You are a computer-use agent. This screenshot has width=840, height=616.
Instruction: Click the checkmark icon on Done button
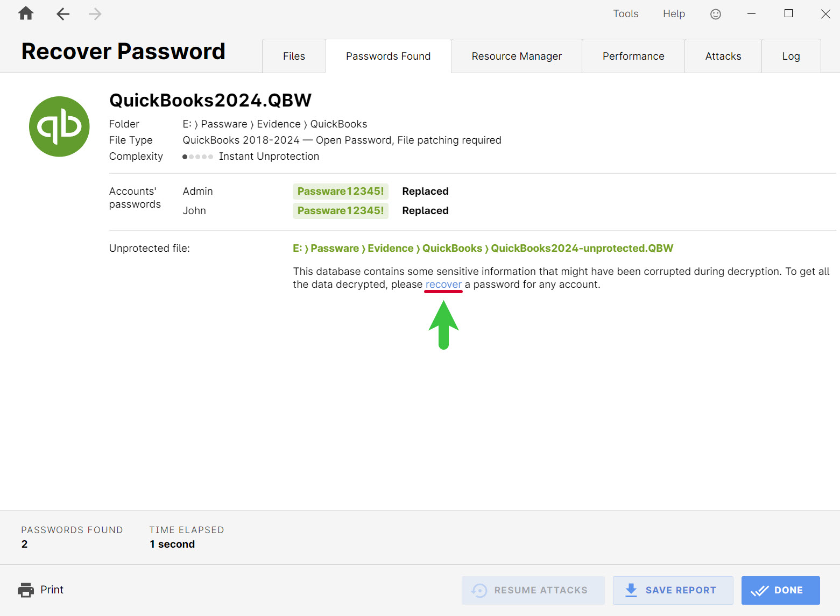(x=759, y=590)
